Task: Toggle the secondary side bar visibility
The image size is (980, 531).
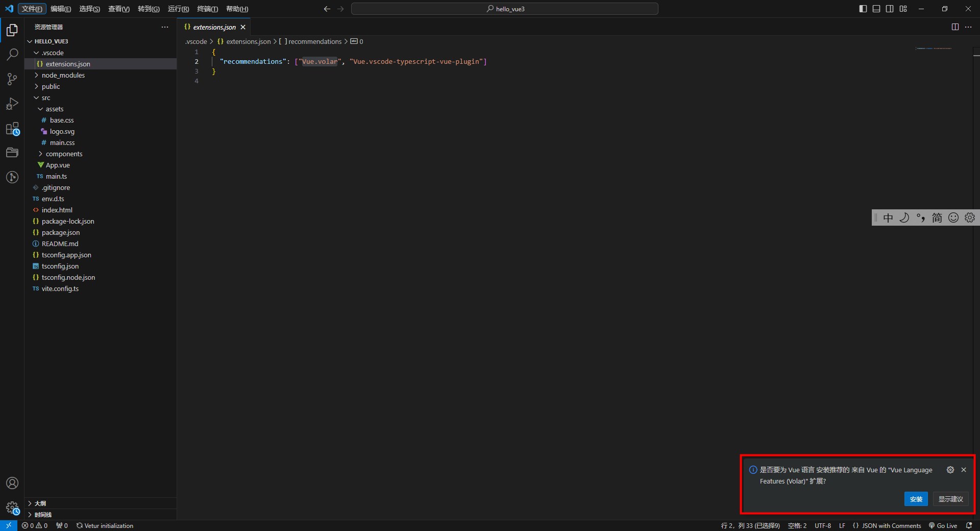Action: pyautogui.click(x=890, y=9)
